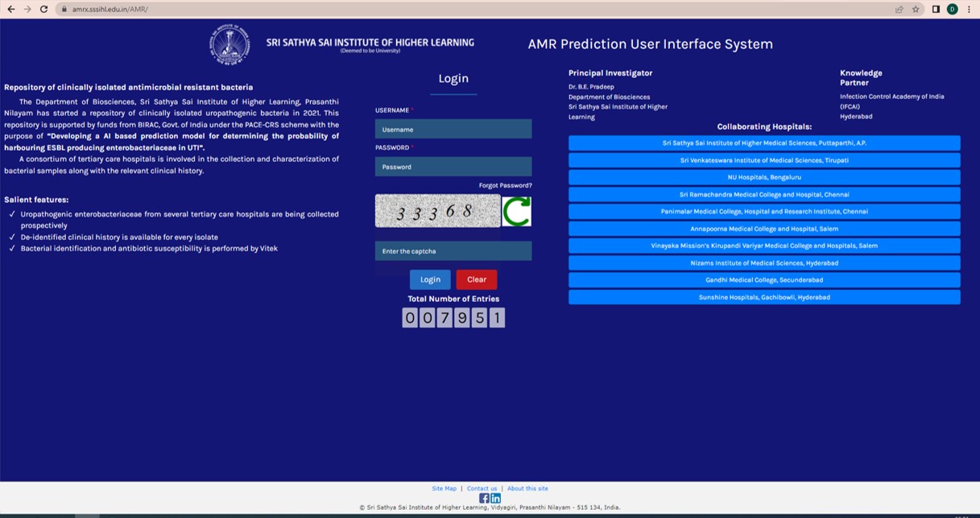Click the Infection Control Academy of India text
980x518 pixels.
point(892,97)
